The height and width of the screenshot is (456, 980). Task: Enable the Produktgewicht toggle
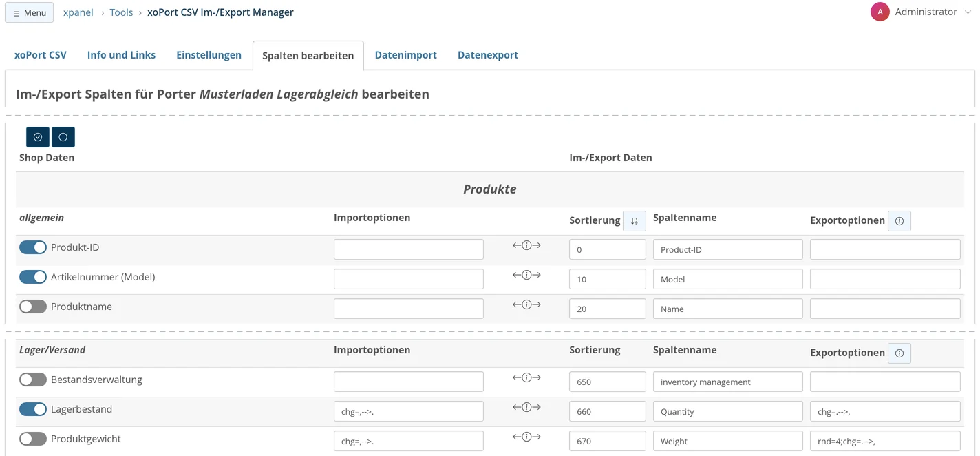pyautogui.click(x=33, y=439)
